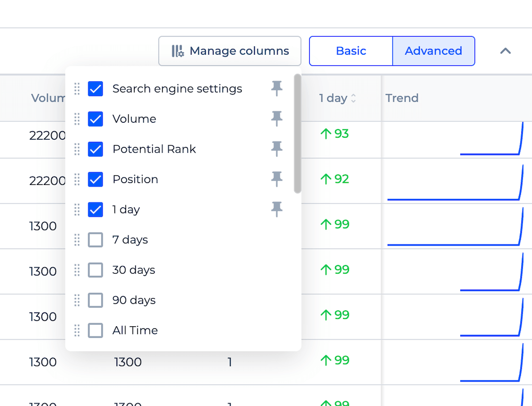Click drag handle beside 1 day row
Screen dimensions: 532x406
(77, 209)
